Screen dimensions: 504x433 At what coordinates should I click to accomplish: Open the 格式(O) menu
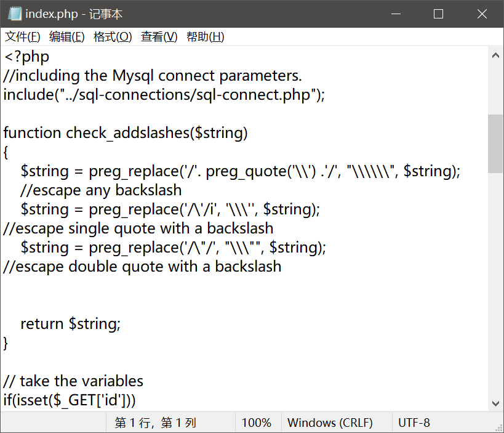pos(113,37)
